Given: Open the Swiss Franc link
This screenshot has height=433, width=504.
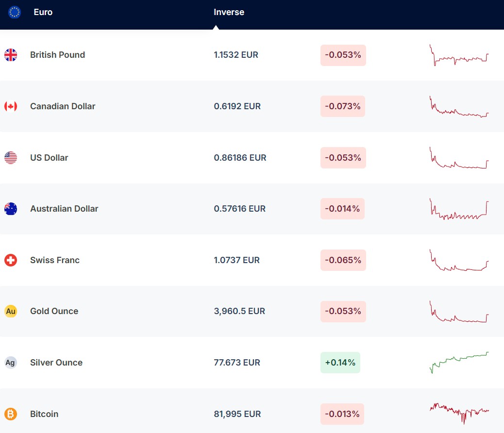Looking at the screenshot, I should (x=55, y=260).
